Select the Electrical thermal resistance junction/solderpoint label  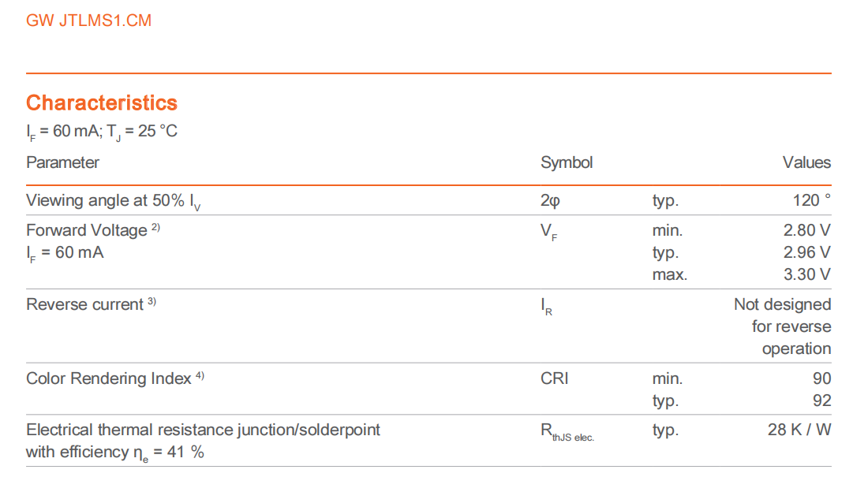[203, 430]
